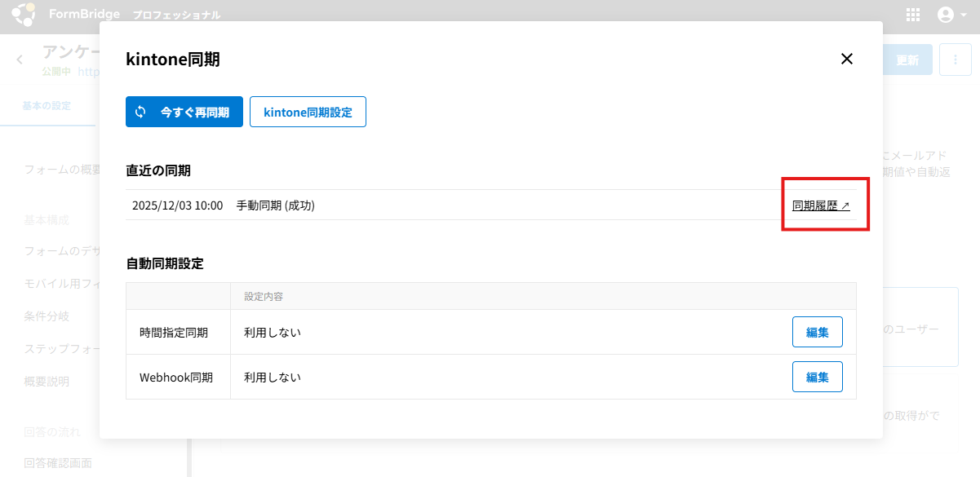Open the three-dot more options menu
Viewport: 980px width, 477px height.
pos(955,60)
